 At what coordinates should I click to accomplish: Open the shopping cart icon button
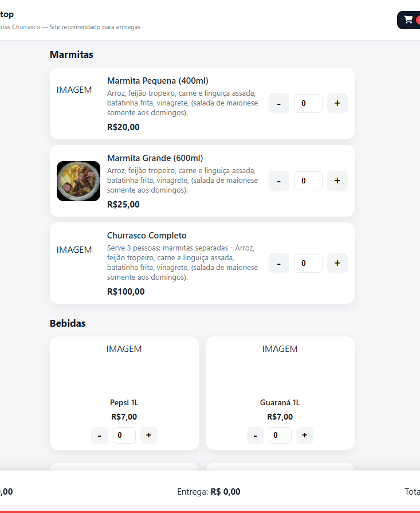(409, 19)
